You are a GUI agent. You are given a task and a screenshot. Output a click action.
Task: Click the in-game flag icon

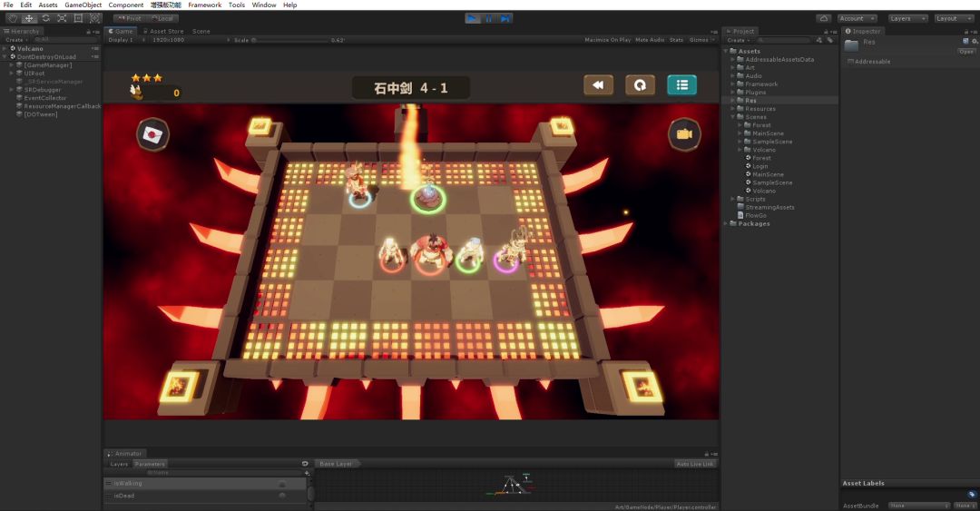coord(152,135)
